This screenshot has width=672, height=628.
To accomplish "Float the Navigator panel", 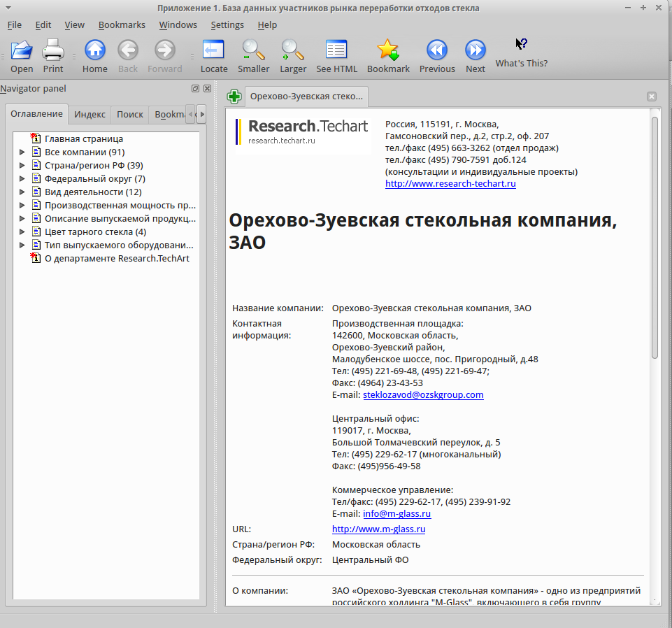I will tap(195, 88).
